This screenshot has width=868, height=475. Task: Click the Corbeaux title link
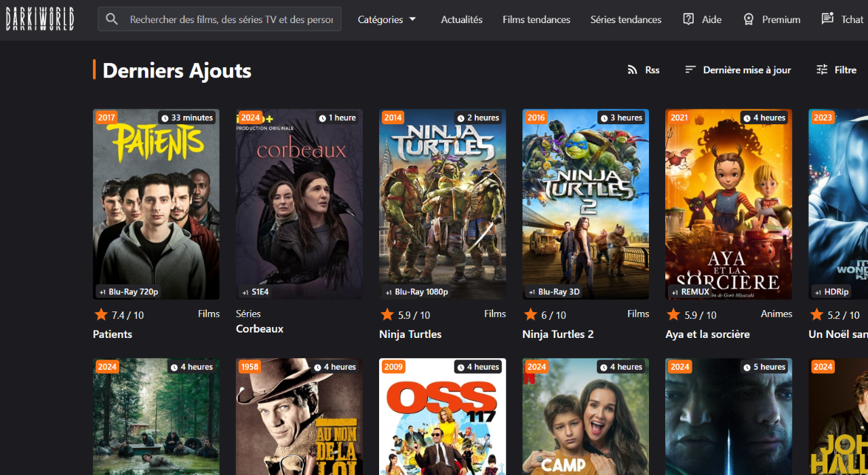260,329
